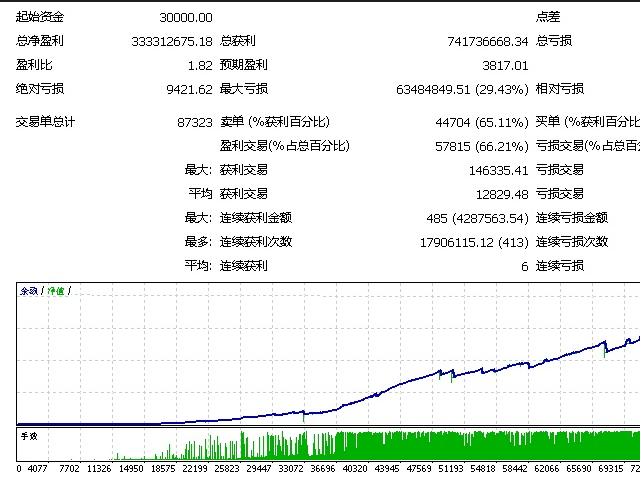This screenshot has height=480, width=640.
Task: Click the 交易单总计 label
Action: point(45,122)
